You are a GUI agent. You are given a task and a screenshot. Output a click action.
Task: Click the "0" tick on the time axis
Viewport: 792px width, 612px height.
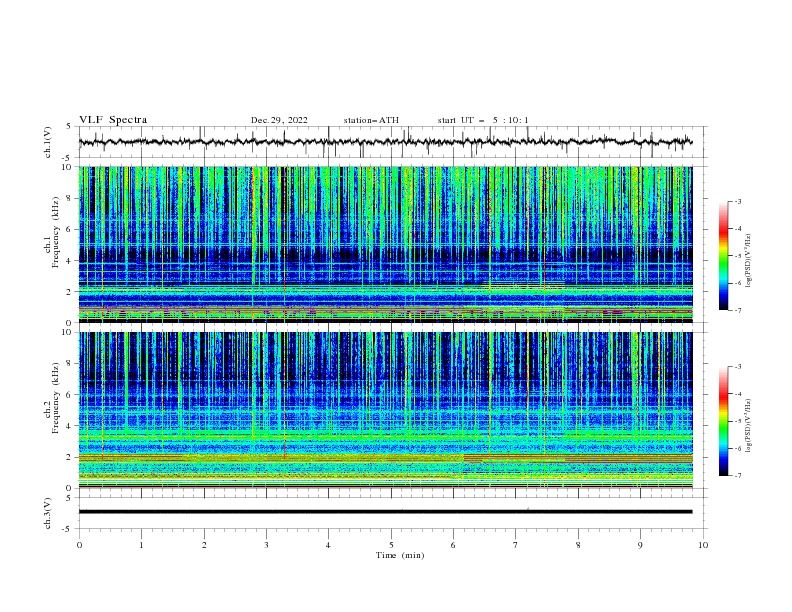[79, 545]
